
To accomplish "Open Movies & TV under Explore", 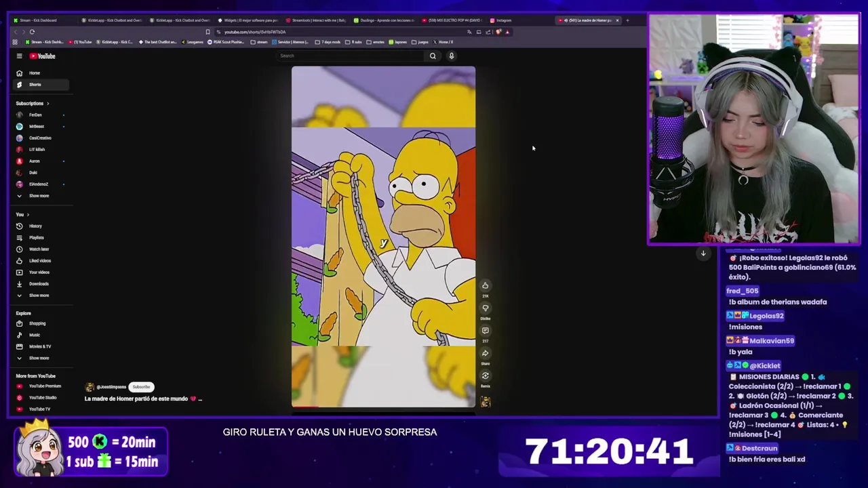I will click(x=41, y=346).
